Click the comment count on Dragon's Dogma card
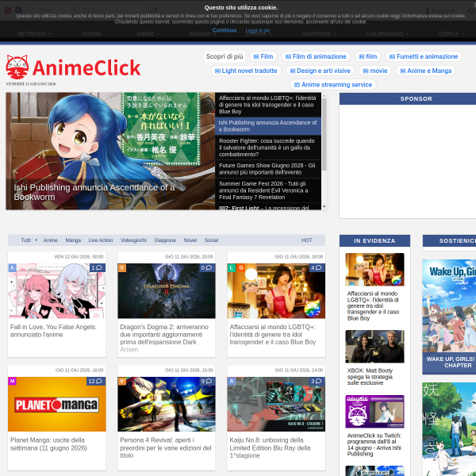This screenshot has width=476, height=476. (207, 267)
